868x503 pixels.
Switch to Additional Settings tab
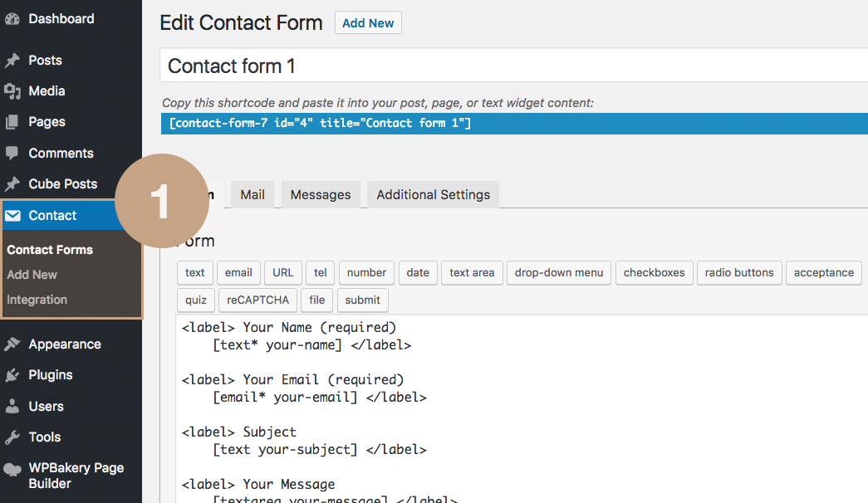pos(434,195)
